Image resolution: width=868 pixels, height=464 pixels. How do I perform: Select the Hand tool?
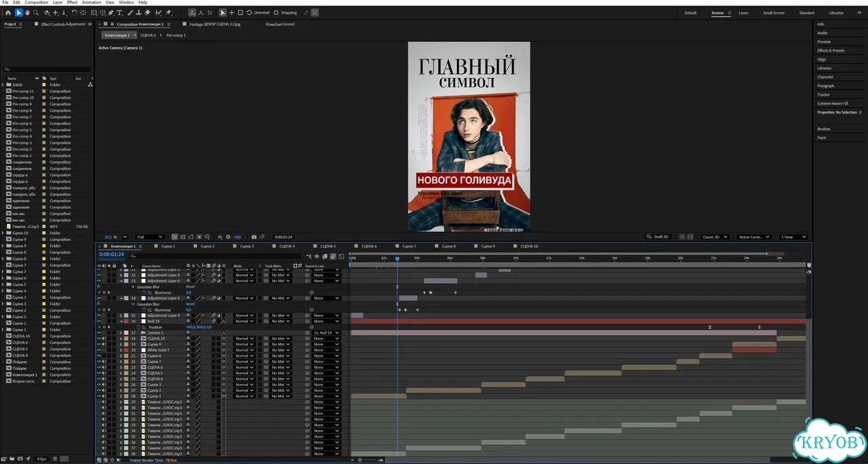(27, 13)
